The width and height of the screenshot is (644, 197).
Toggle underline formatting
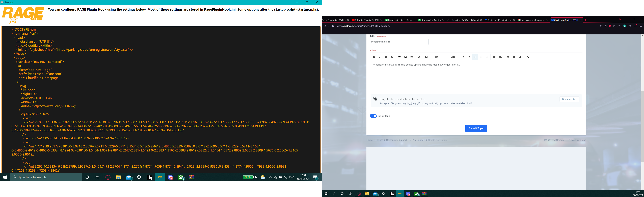click(386, 57)
